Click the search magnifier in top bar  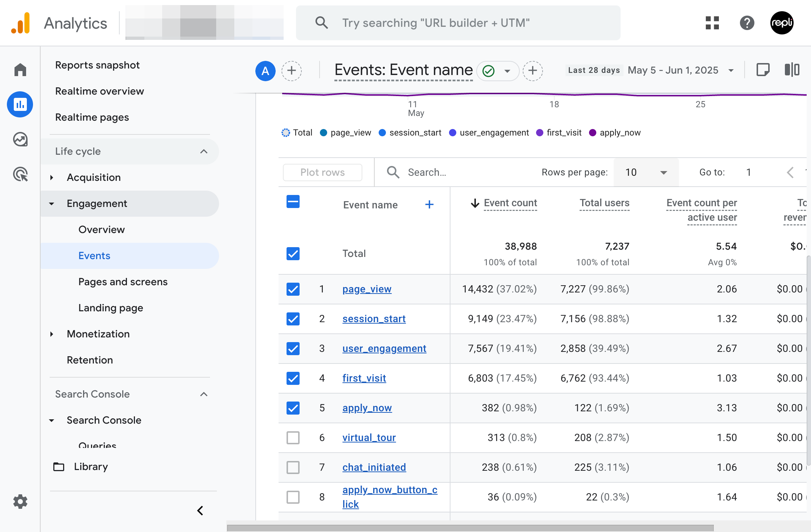[321, 23]
